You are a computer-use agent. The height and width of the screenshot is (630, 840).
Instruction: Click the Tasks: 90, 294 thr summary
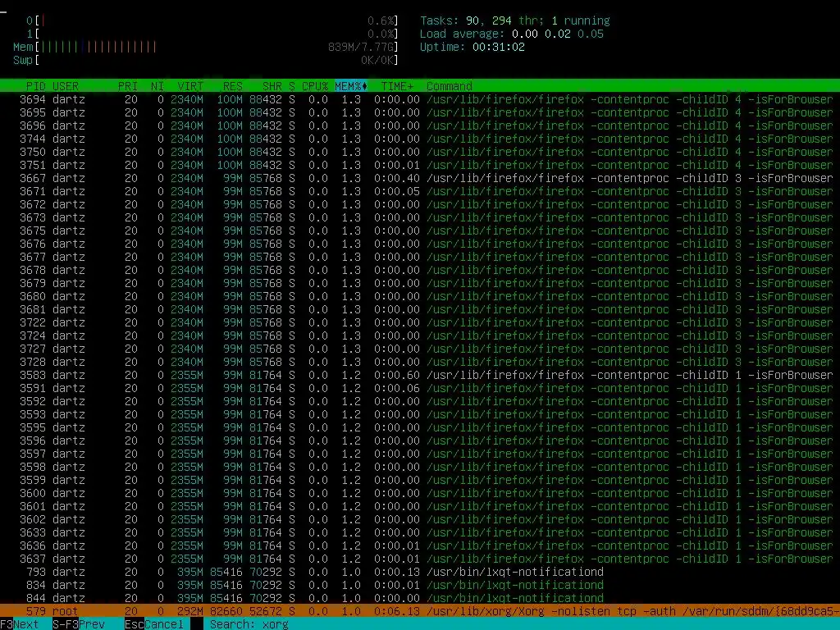514,21
